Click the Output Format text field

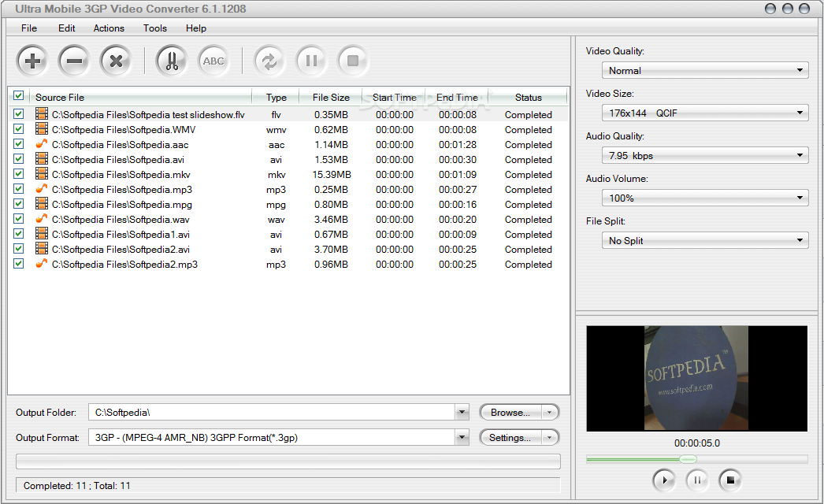(272, 437)
